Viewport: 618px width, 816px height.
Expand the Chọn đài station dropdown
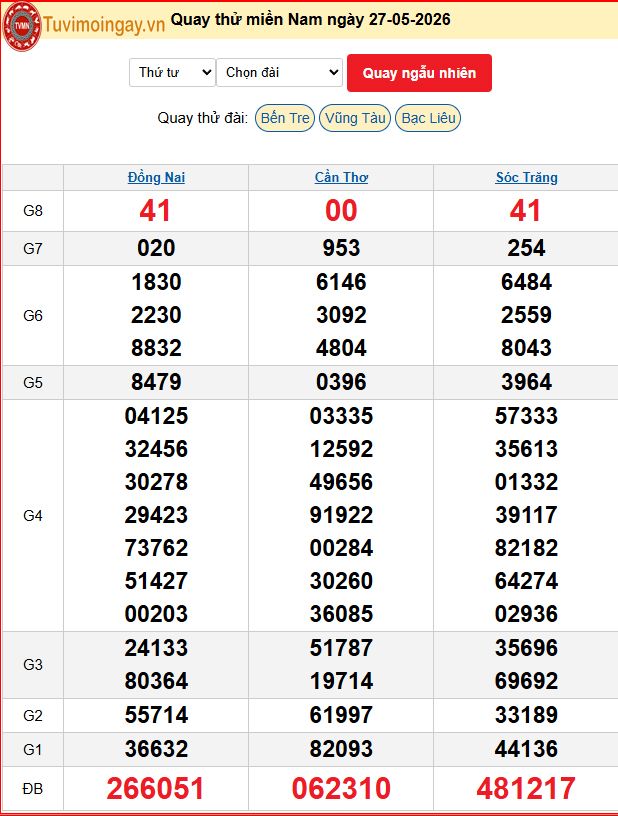pos(280,72)
